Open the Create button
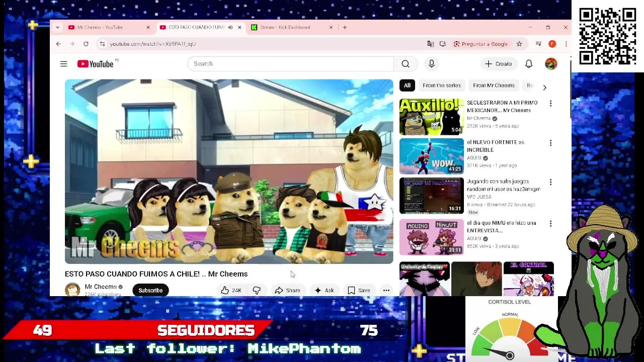The image size is (644, 362). click(499, 64)
